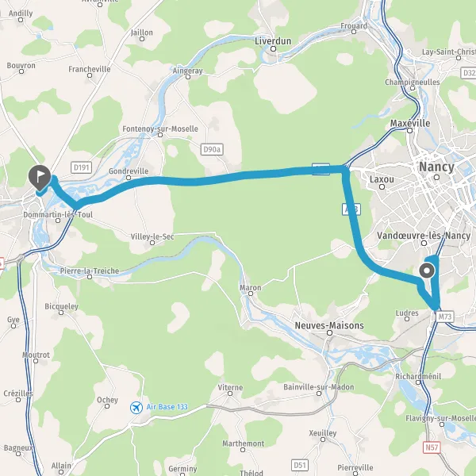This screenshot has height=476, width=476.
Task: Select the Air Base 133 label
Action: (x=167, y=407)
